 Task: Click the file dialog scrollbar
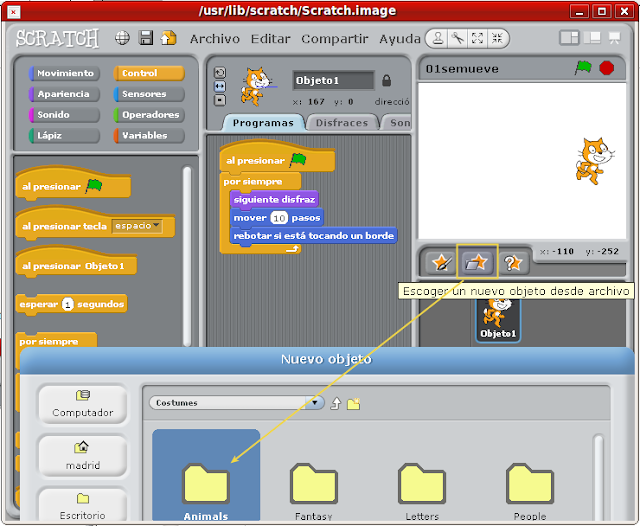coord(598,478)
